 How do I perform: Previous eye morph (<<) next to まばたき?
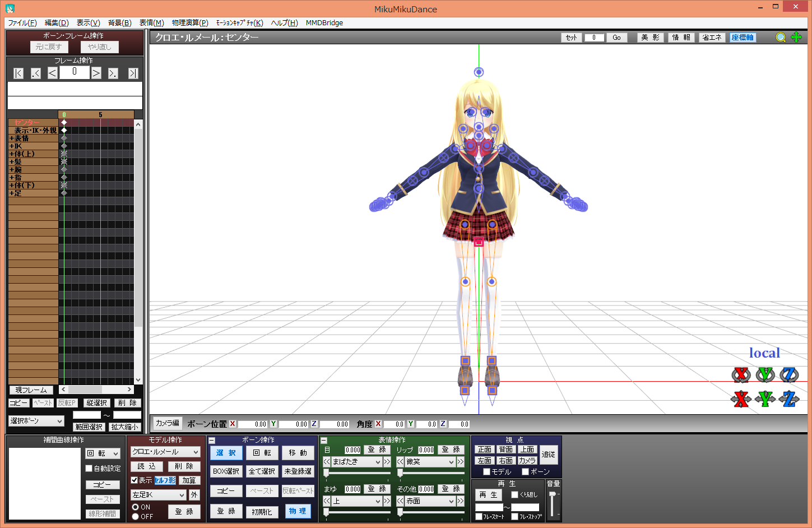(x=327, y=462)
